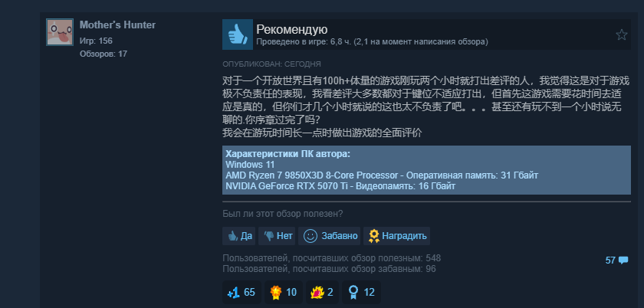
Task: Mark the review as Забавно
Action: coord(330,236)
